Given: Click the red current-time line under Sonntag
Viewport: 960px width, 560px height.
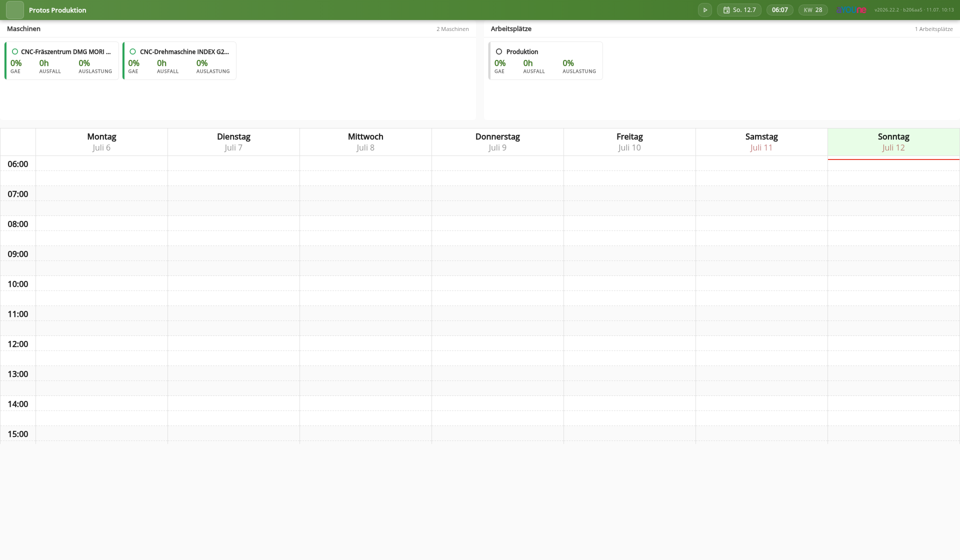Looking at the screenshot, I should 893,159.
